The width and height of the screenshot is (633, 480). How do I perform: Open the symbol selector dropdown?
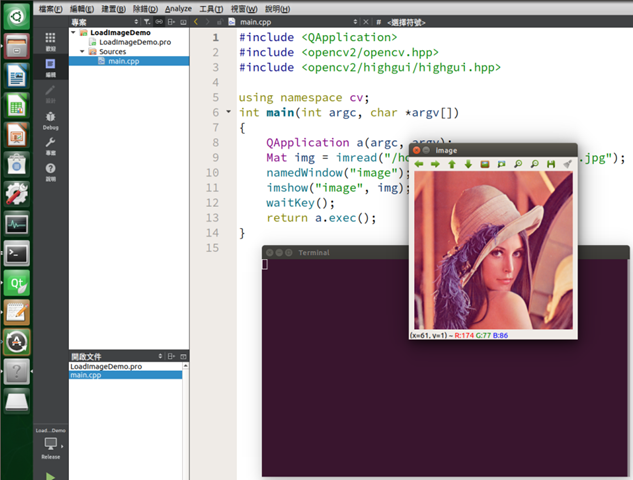(406, 22)
